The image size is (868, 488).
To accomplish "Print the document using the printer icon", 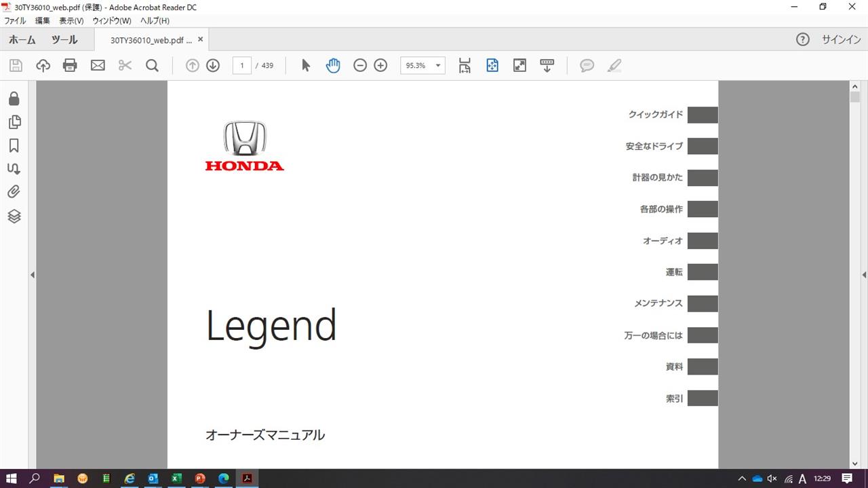I will pos(70,66).
